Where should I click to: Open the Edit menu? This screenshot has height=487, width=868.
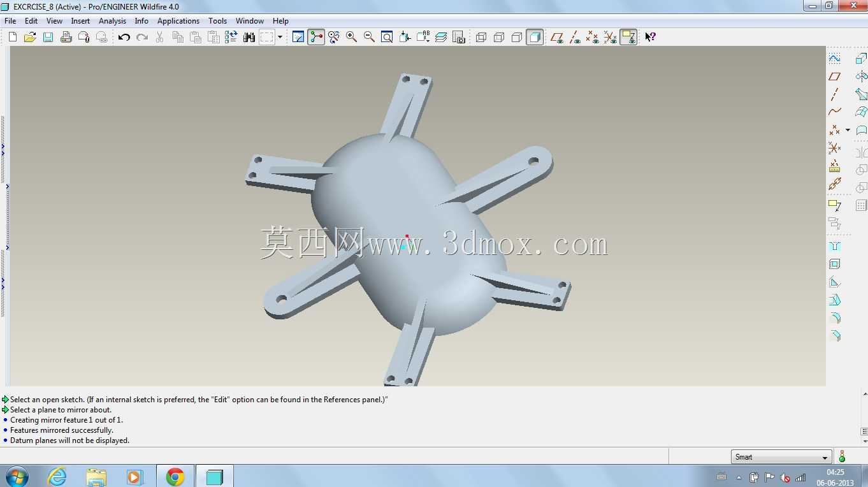tap(31, 21)
